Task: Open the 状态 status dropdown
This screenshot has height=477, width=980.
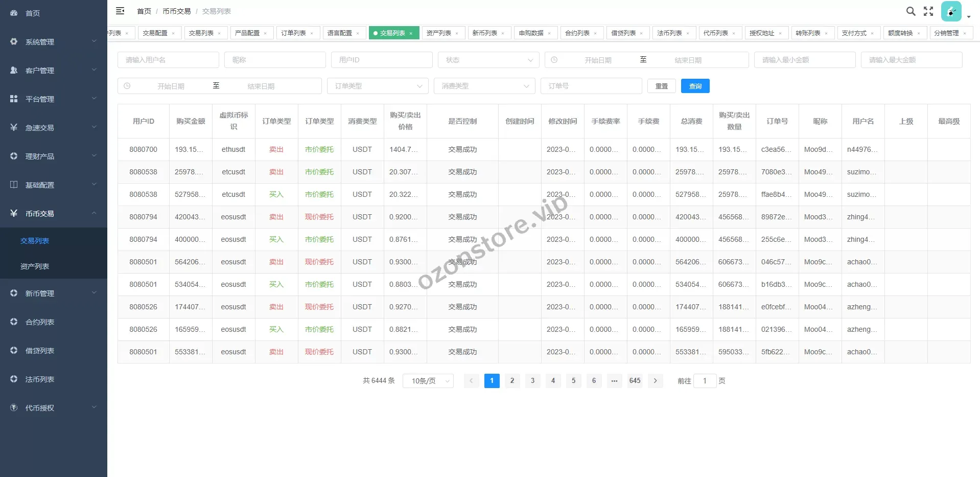Action: coord(488,60)
